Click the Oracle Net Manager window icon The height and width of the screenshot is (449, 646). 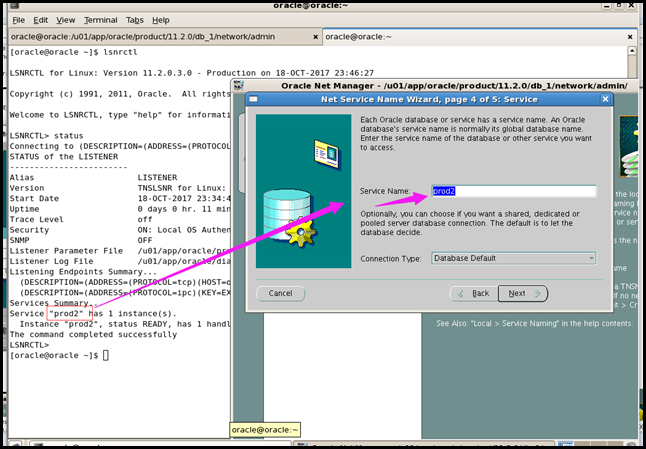point(239,86)
